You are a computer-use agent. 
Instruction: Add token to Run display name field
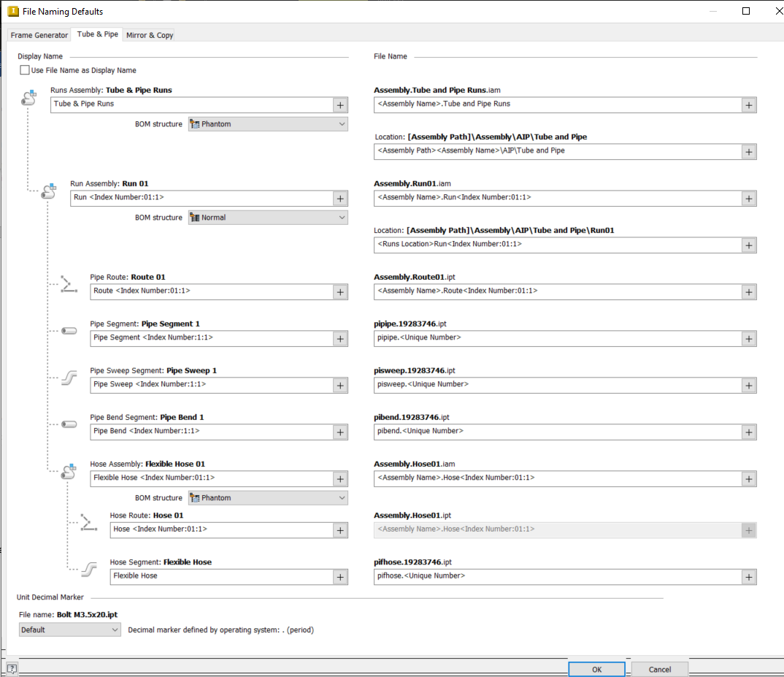(x=340, y=199)
